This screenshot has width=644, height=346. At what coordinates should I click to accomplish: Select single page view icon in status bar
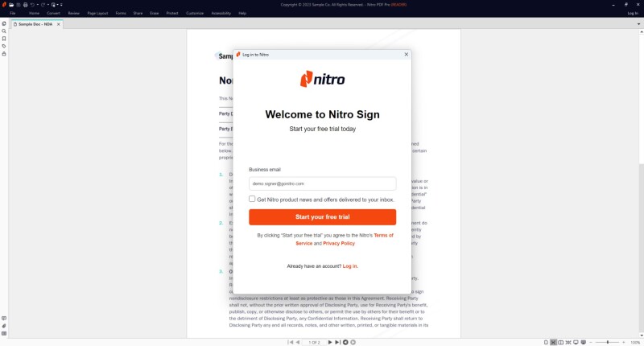546,342
